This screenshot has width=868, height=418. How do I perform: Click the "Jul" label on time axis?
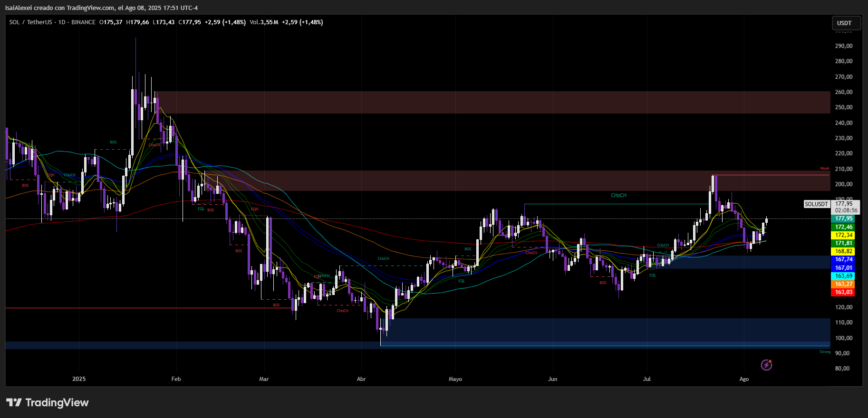(x=646, y=379)
